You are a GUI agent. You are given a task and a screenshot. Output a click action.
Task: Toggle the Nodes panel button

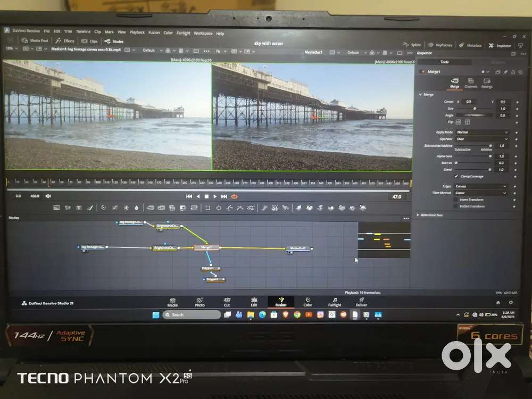pos(114,41)
